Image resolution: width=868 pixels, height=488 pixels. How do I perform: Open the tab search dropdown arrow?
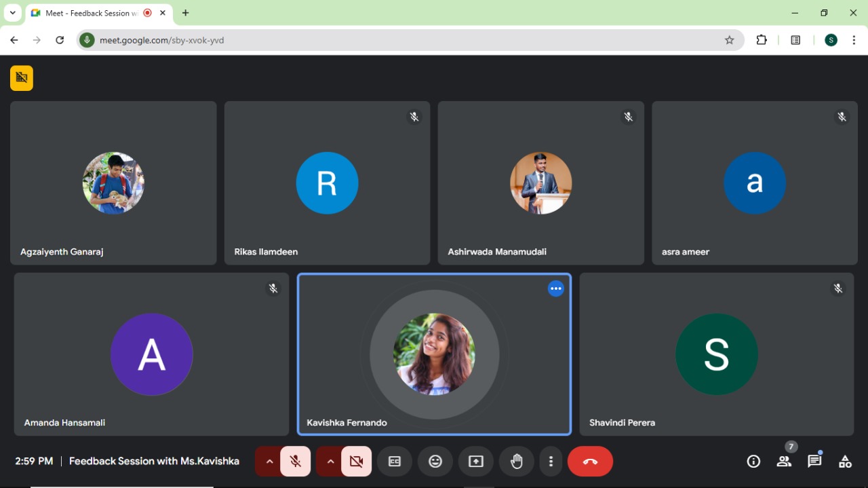point(12,13)
